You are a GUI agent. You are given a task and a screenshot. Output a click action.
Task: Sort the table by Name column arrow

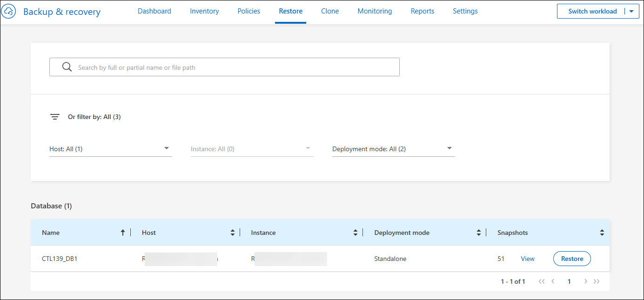[x=123, y=233]
